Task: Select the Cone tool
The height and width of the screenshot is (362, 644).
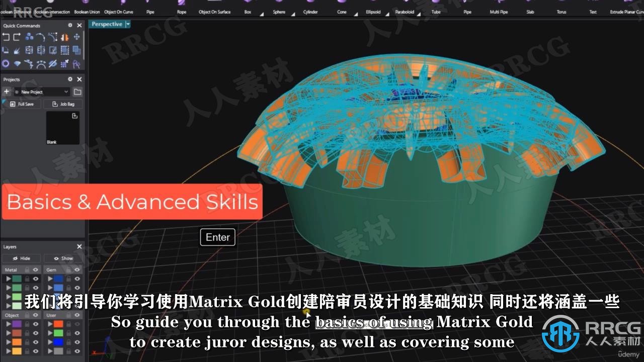Action: point(342,8)
